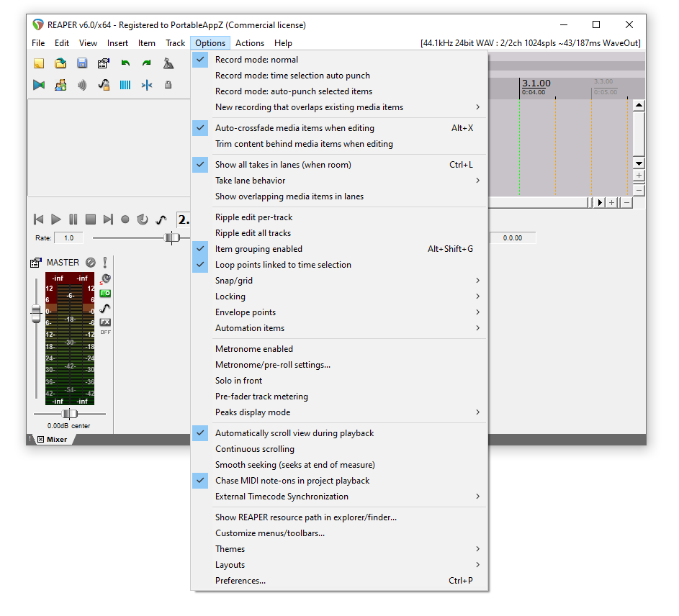Open the File menu
The image size is (679, 616).
tap(38, 43)
